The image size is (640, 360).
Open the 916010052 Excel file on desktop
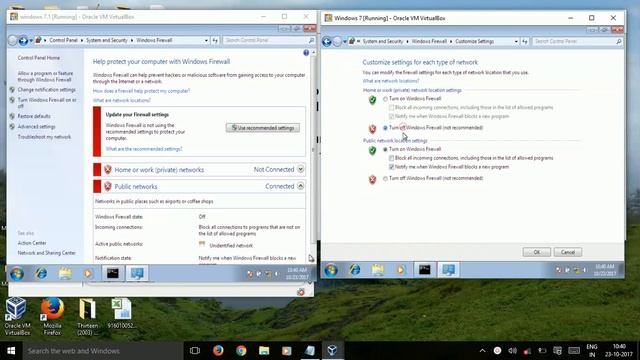coord(122,313)
